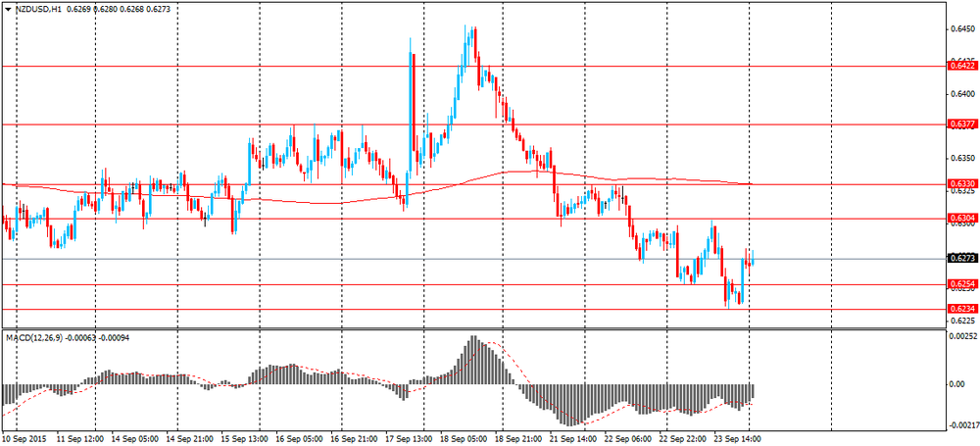Image resolution: width=980 pixels, height=446 pixels.
Task: Select the current price 0.6273 black label
Action: [960, 259]
